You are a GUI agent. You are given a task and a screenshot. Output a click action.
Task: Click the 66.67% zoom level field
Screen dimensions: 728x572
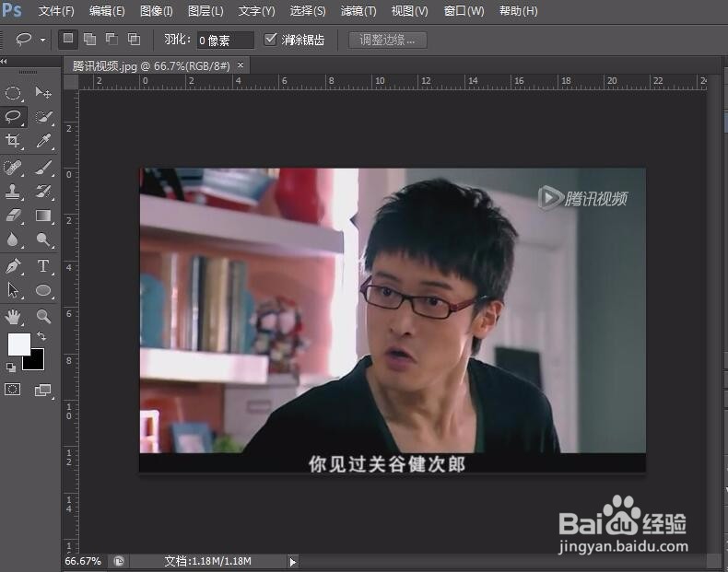point(83,561)
